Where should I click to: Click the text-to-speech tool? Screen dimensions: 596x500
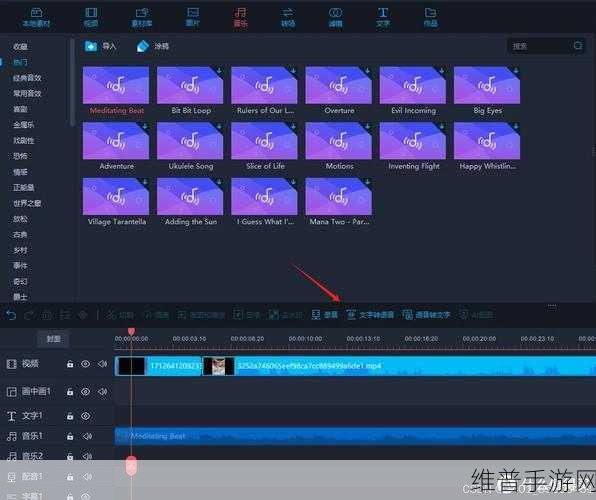coord(370,315)
